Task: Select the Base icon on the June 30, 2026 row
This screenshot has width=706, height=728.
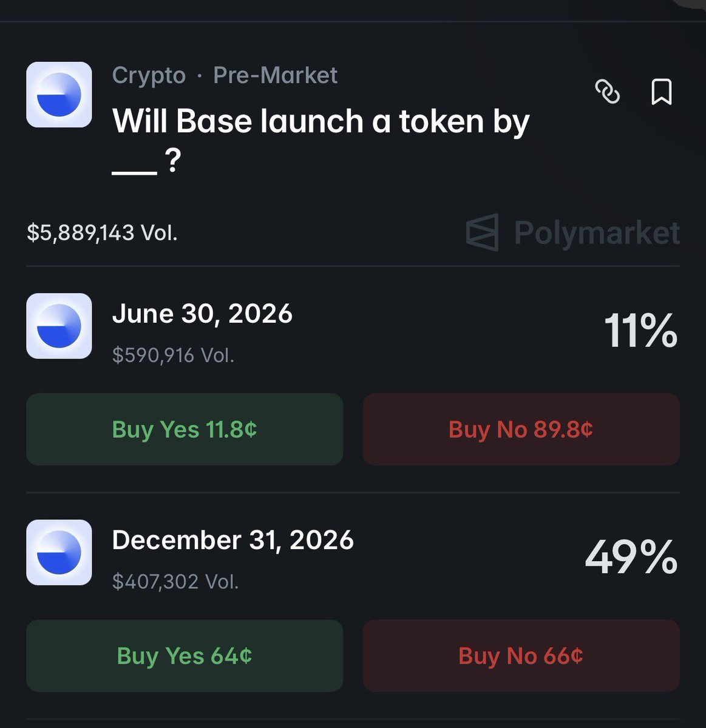Action: [59, 326]
